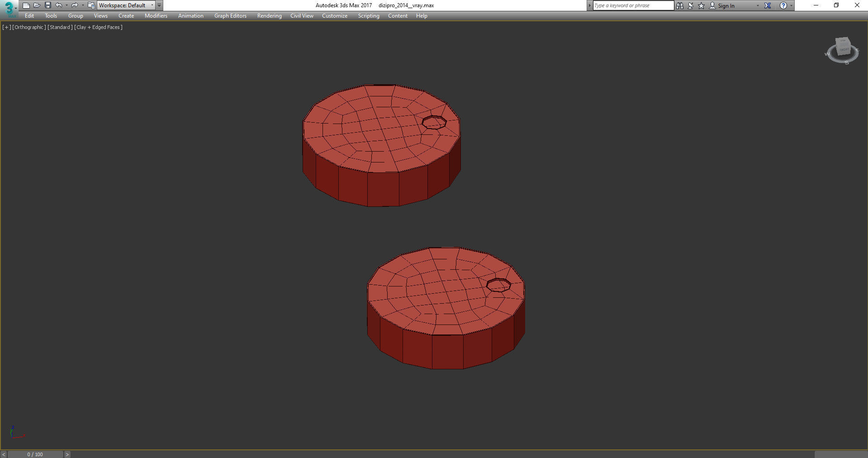Expand the InfoCenter search panel arrow

click(589, 5)
